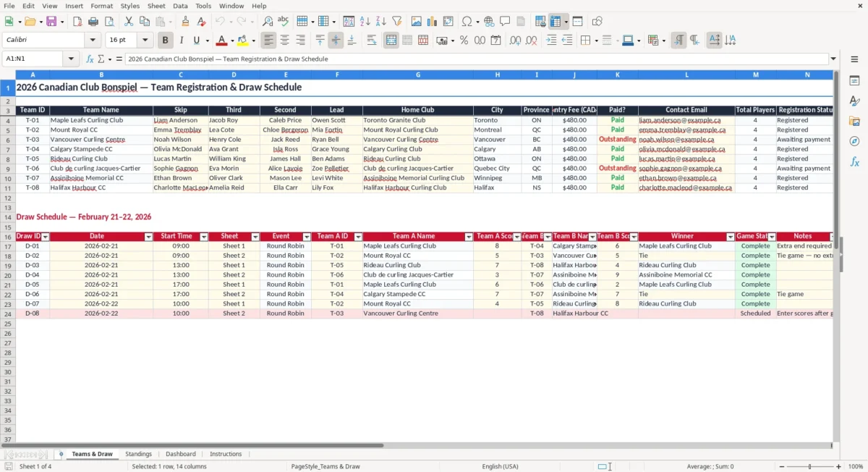Image resolution: width=868 pixels, height=472 pixels.
Task: Click the Export as PDF icon
Action: click(77, 22)
